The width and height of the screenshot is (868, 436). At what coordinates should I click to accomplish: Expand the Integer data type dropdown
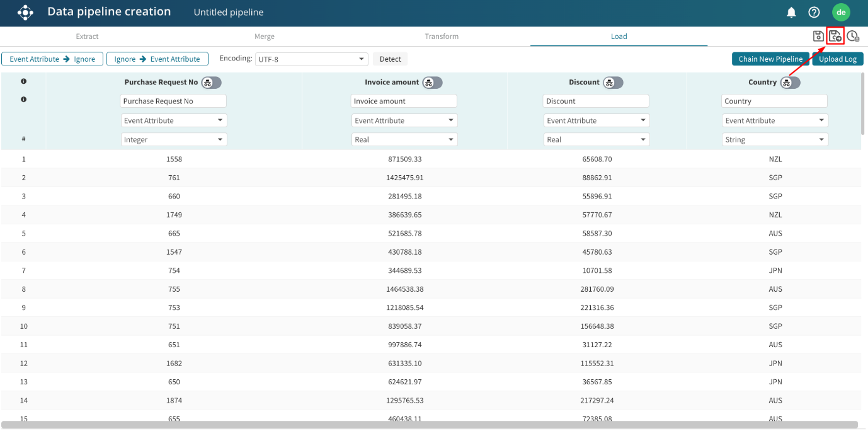click(174, 140)
